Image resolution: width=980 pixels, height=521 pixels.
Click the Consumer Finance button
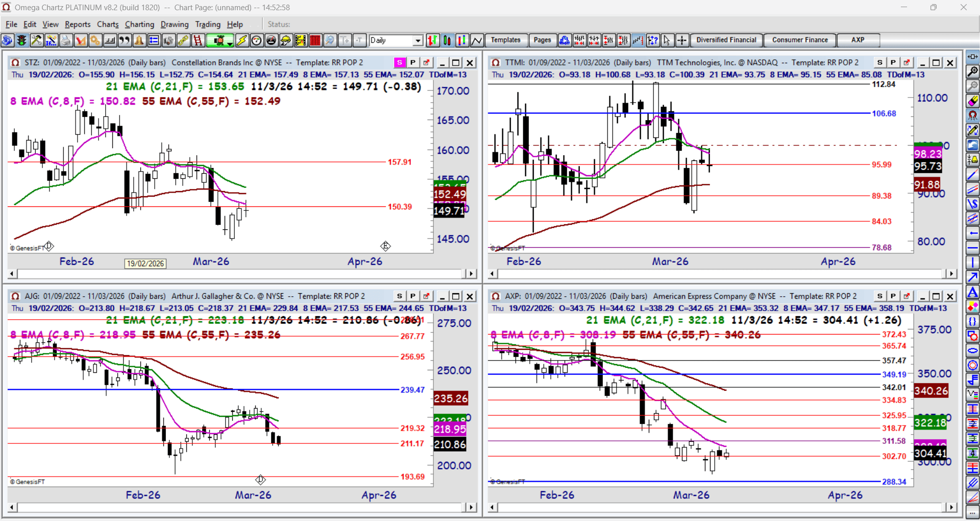pyautogui.click(x=800, y=40)
